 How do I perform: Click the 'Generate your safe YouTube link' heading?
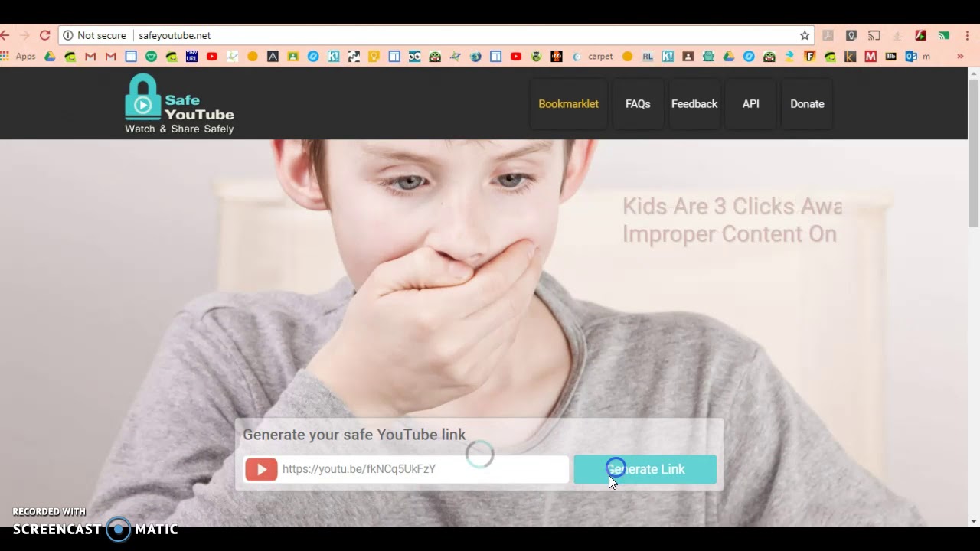click(354, 435)
